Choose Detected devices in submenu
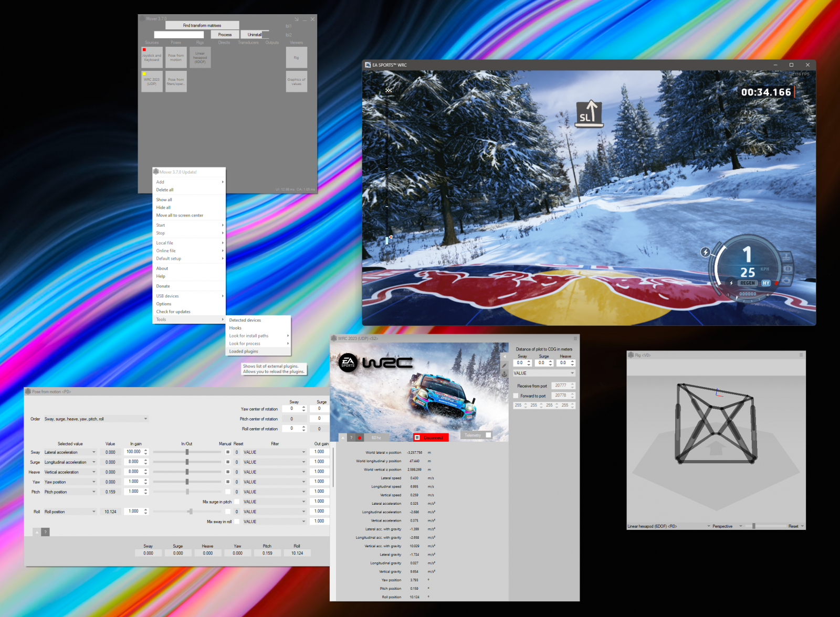The image size is (840, 617). coord(258,320)
